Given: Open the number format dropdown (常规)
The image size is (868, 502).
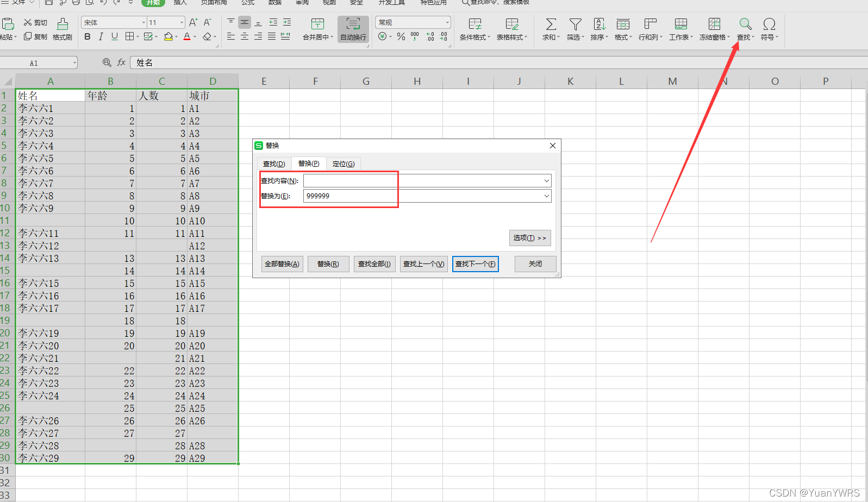Looking at the screenshot, I should pos(447,22).
